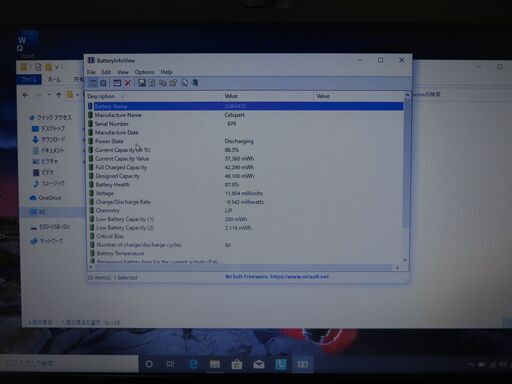Select the Full Charged Capacity row
512x384 pixels.
click(245, 167)
